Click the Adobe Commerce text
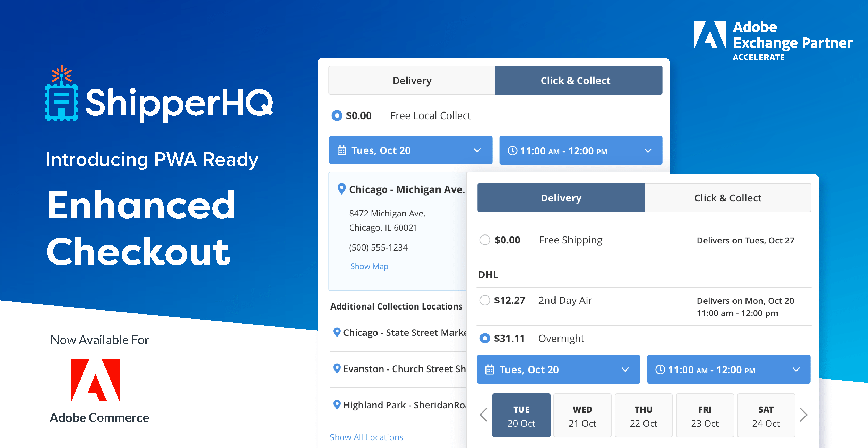The height and width of the screenshot is (448, 868). click(99, 417)
